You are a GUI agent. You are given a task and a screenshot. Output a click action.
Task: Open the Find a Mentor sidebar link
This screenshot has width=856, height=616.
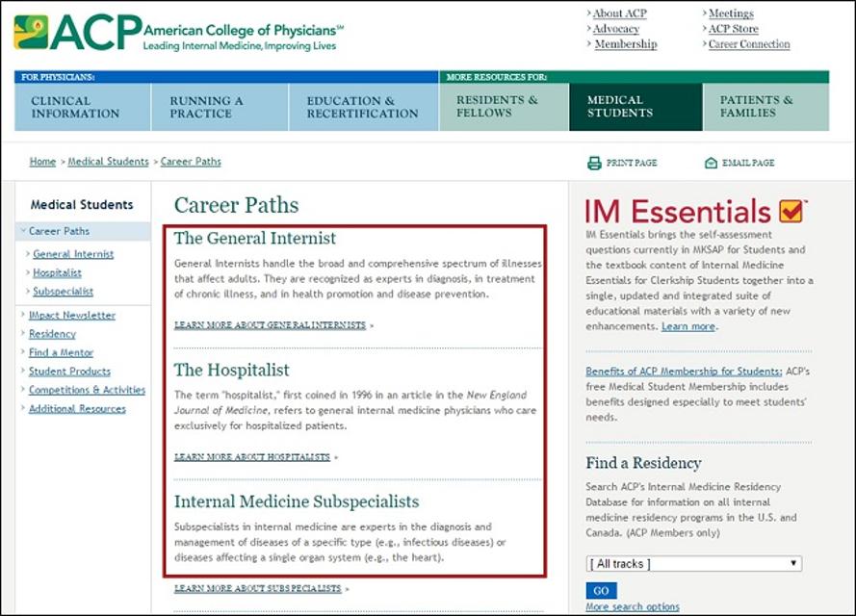pyautogui.click(x=61, y=352)
